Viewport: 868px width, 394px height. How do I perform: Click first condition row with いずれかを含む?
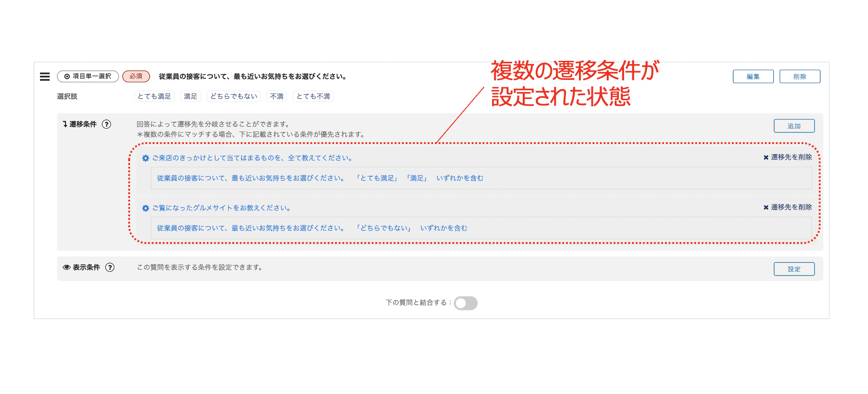(x=320, y=178)
